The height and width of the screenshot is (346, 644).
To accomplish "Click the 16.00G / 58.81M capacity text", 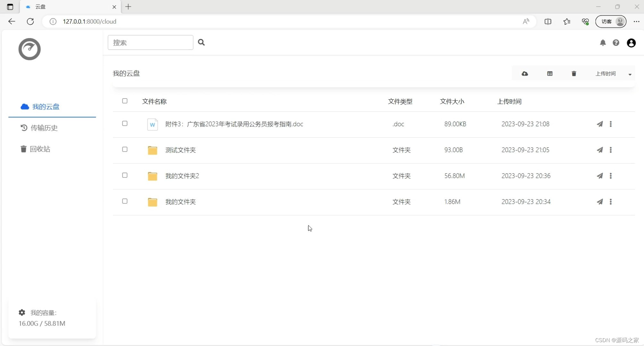I will click(42, 323).
